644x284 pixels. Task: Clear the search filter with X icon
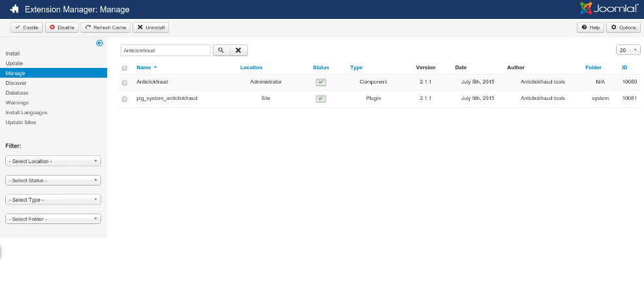pyautogui.click(x=239, y=50)
